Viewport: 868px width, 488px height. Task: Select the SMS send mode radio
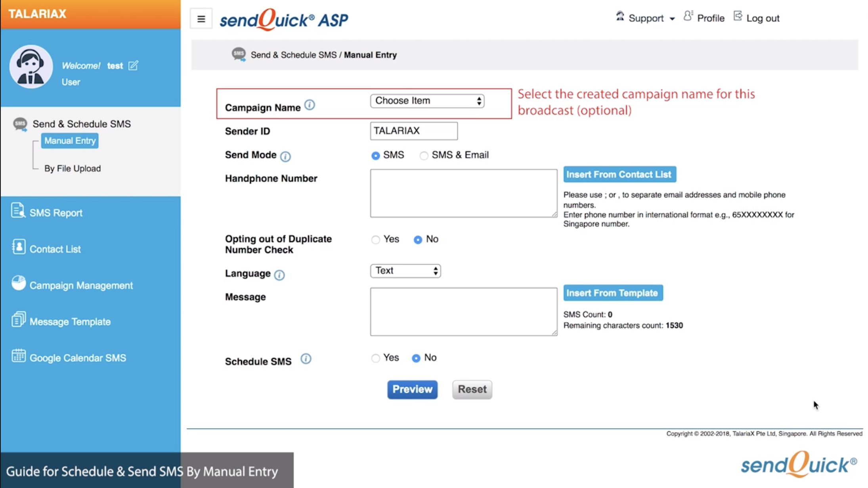tap(375, 156)
